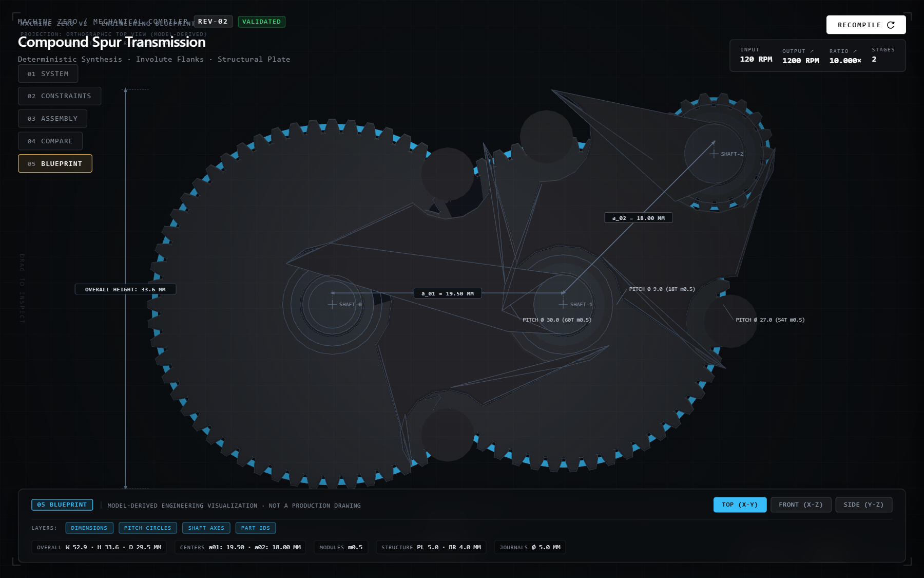The image size is (924, 578).
Task: Switch to SIDE (Y-Z) view
Action: (864, 505)
